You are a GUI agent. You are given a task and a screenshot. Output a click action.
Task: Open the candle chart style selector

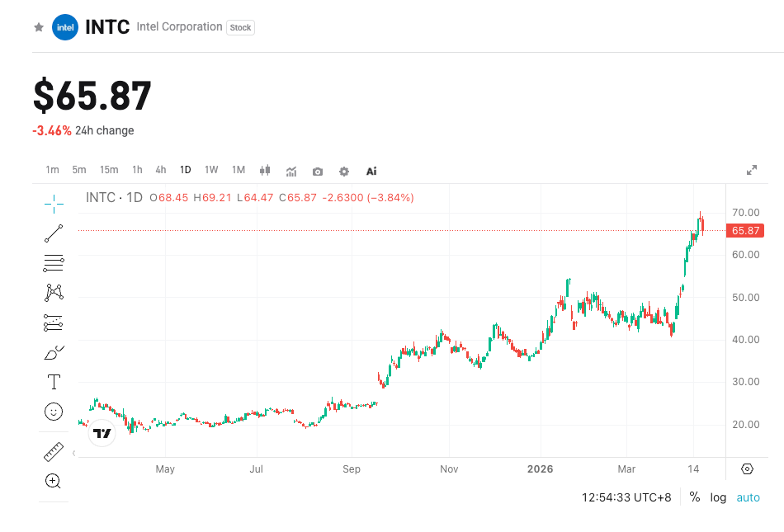pyautogui.click(x=264, y=171)
